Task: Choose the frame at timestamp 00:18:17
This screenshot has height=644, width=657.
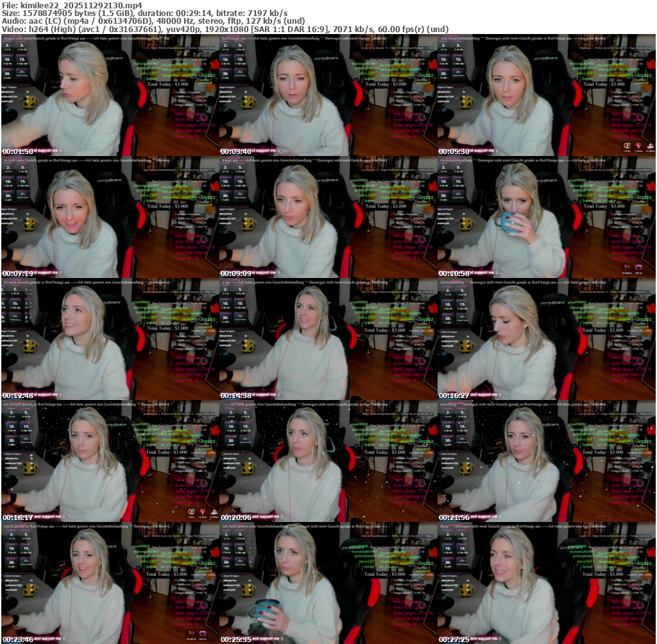Action: [110, 461]
